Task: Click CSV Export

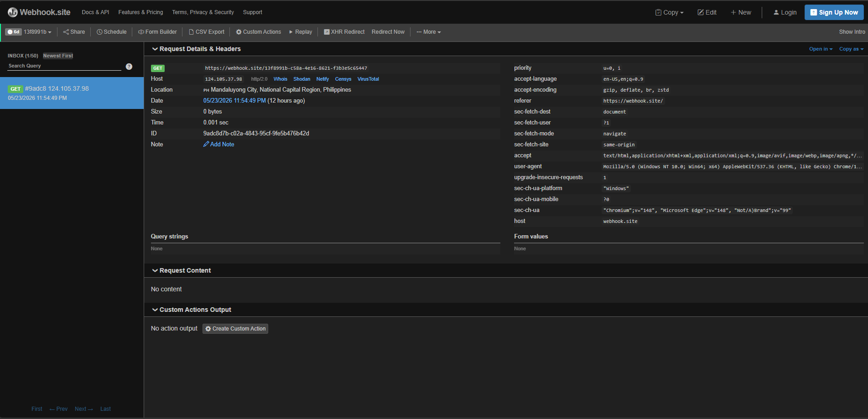Action: click(207, 32)
